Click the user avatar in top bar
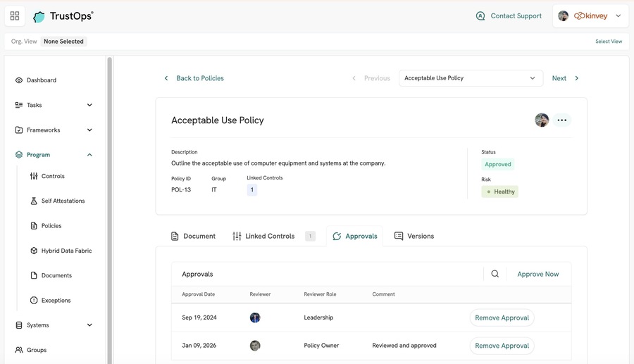634x364 pixels. (x=564, y=15)
